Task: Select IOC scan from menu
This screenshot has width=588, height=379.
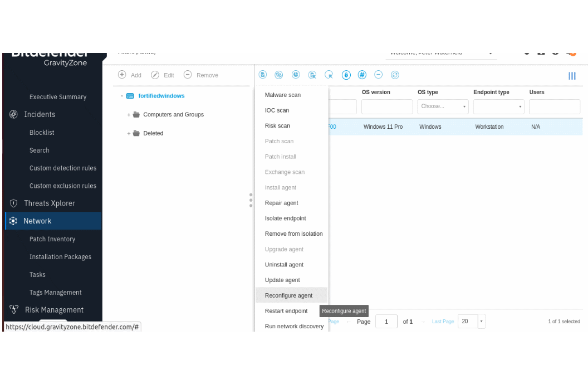Action: 277,110
